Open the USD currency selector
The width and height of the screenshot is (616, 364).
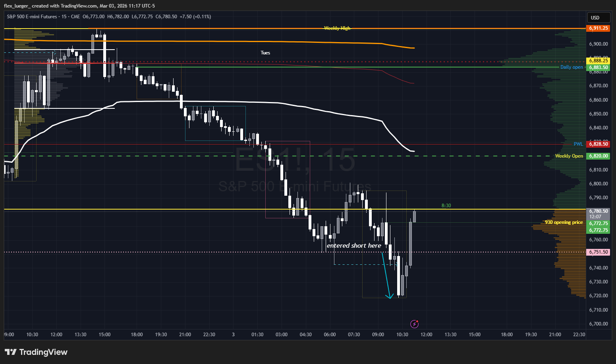[x=599, y=17]
